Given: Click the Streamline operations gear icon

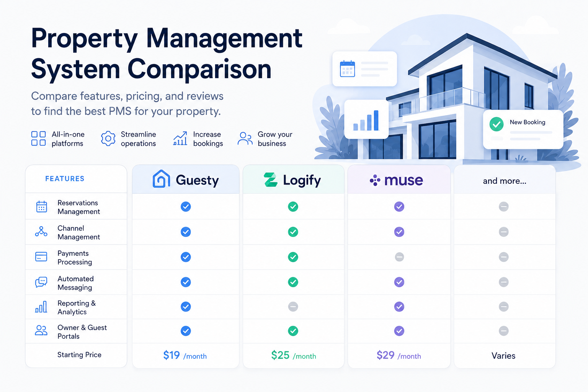Looking at the screenshot, I should [x=108, y=139].
